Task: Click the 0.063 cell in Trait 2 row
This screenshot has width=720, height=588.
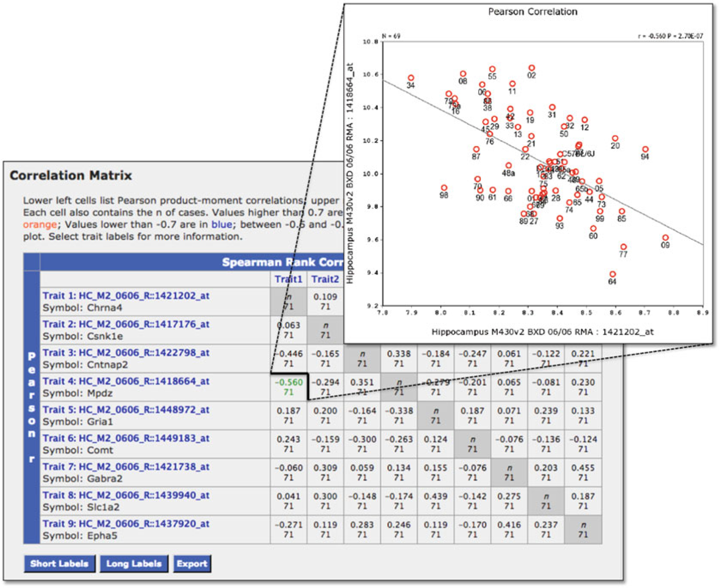Action: click(289, 330)
